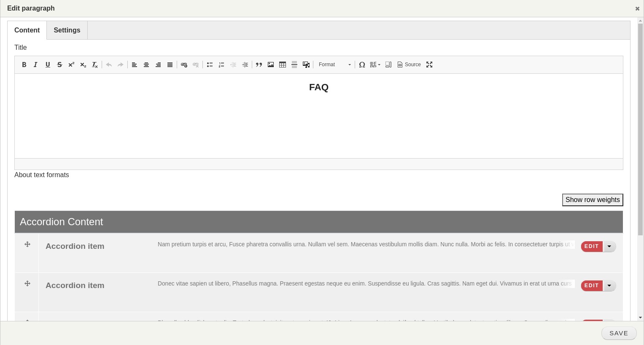Expand the dropdown next to the first Edit button
The width and height of the screenshot is (644, 345).
pyautogui.click(x=609, y=246)
